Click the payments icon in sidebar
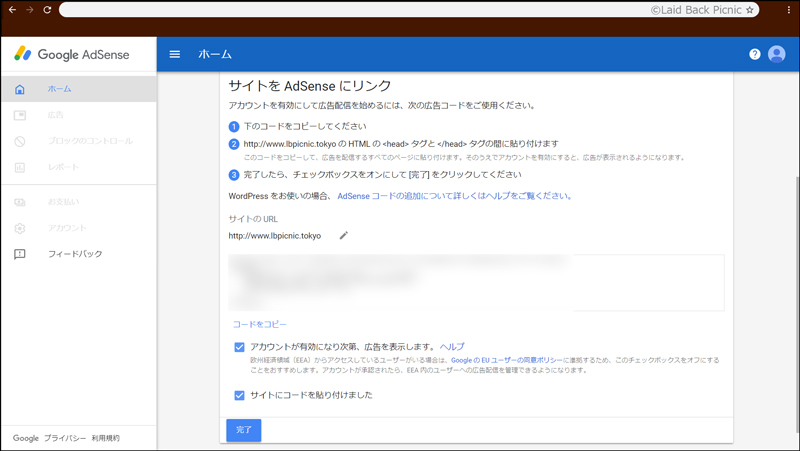 click(x=20, y=202)
